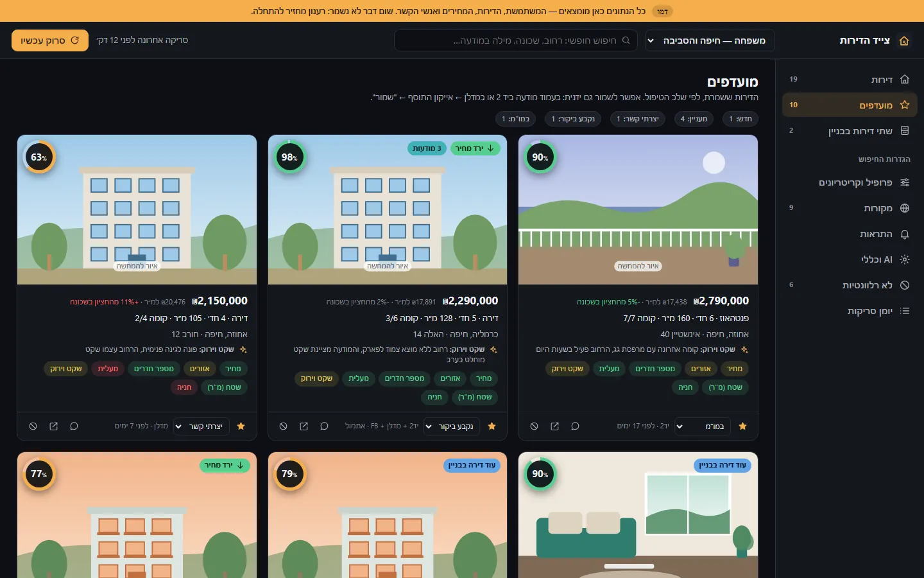Mark ₪2,790,000 listing as not relevant
This screenshot has height=578, width=924.
[534, 426]
